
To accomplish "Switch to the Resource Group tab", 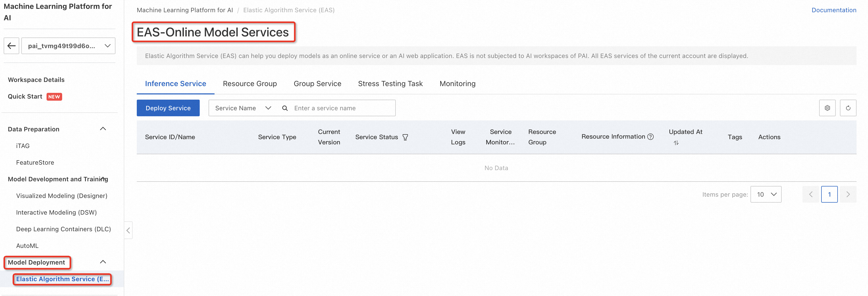I will (x=250, y=83).
